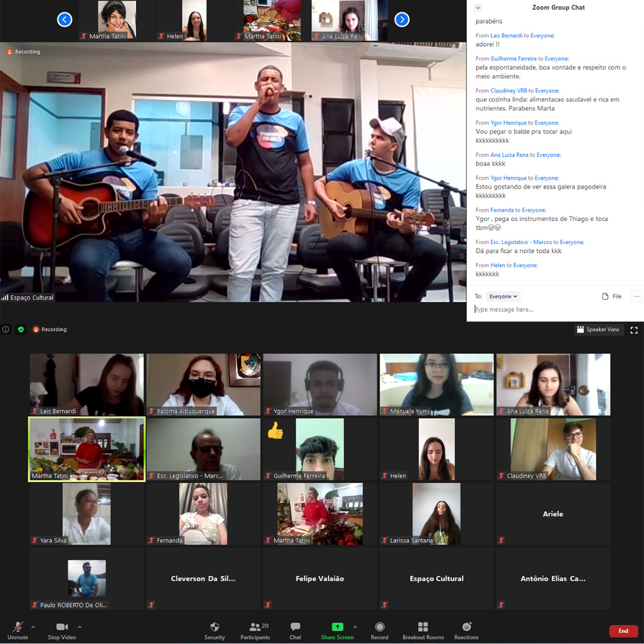Open the Participants panel
Image resolution: width=644 pixels, height=644 pixels.
[x=255, y=629]
